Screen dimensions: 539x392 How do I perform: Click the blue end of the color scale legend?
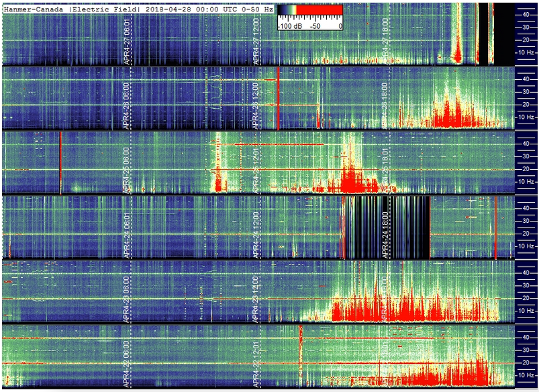point(283,9)
